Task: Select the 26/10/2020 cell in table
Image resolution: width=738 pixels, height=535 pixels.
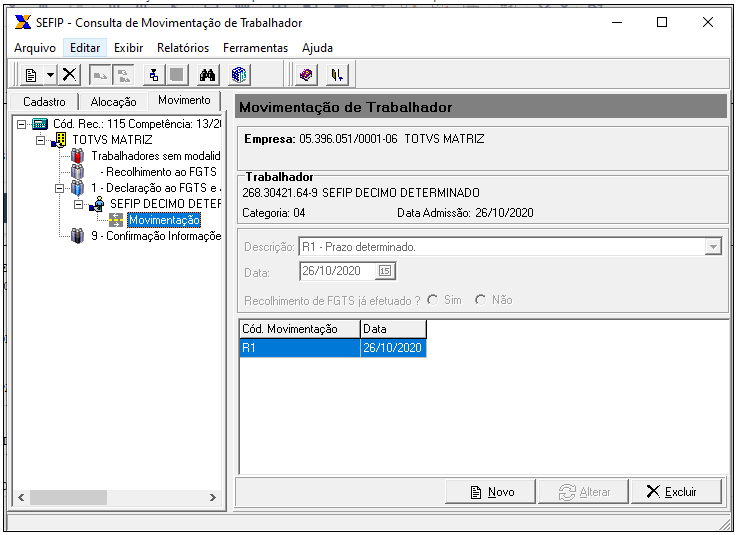Action: (x=393, y=348)
